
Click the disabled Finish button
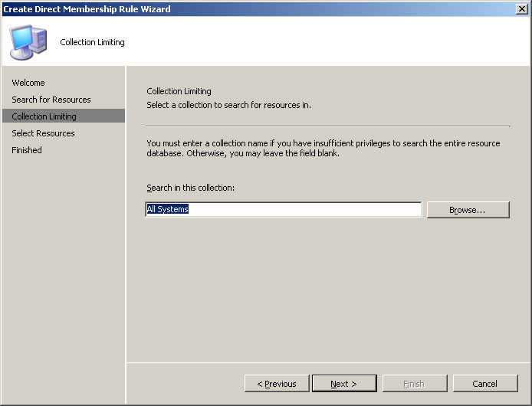(x=415, y=384)
